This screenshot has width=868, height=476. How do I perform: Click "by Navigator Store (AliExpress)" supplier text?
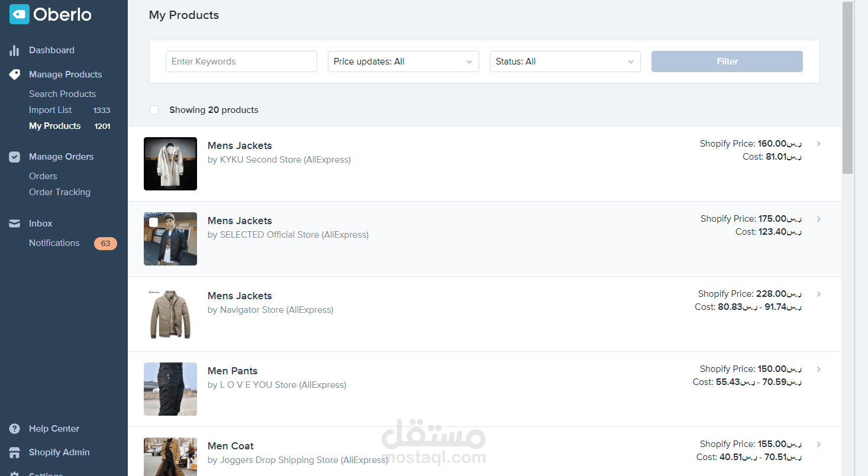pos(270,310)
